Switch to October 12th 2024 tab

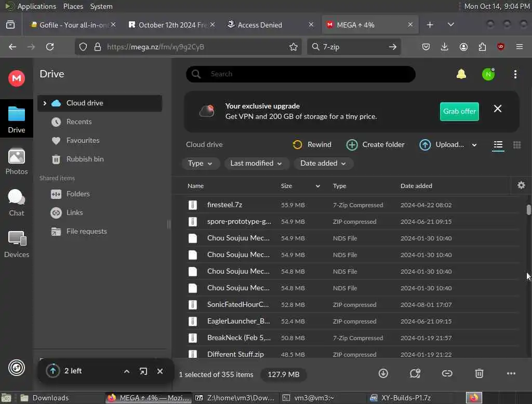[171, 25]
